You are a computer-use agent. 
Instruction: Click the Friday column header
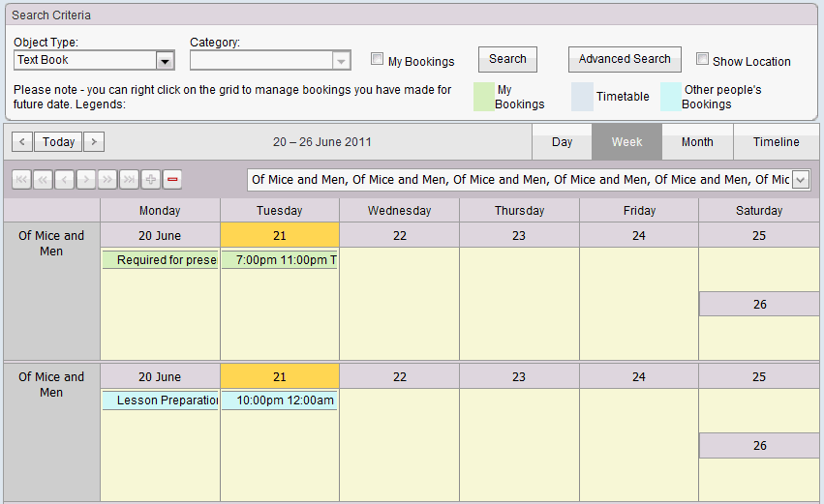(639, 211)
